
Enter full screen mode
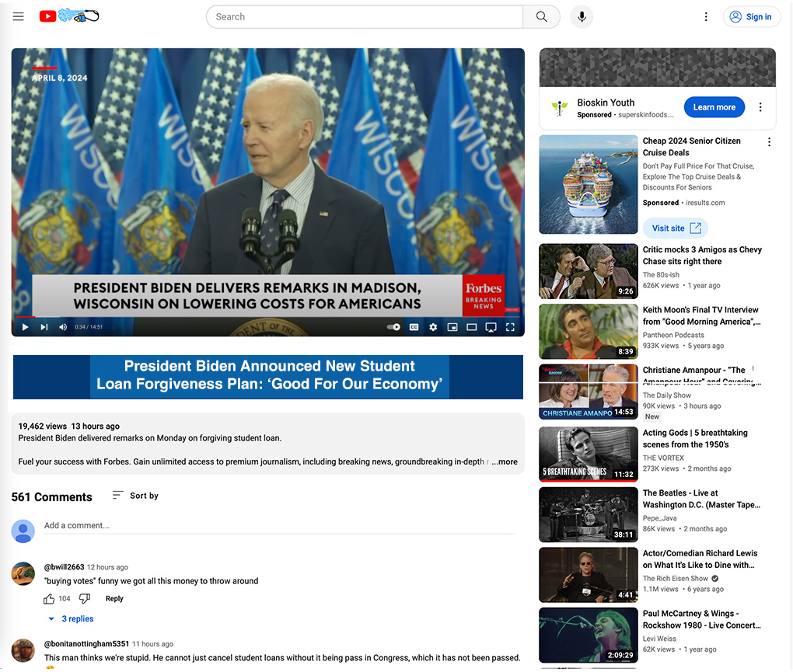click(510, 327)
